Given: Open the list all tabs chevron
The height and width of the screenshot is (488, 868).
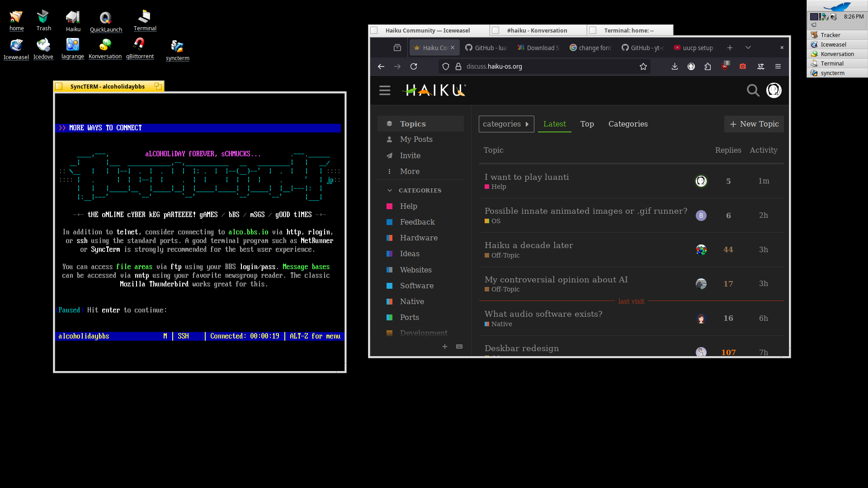Looking at the screenshot, I should [748, 47].
